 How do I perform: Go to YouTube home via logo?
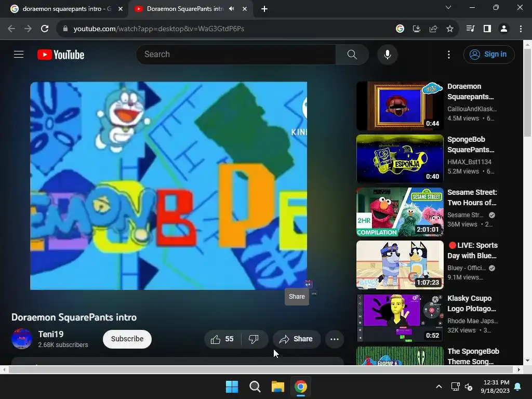(61, 55)
